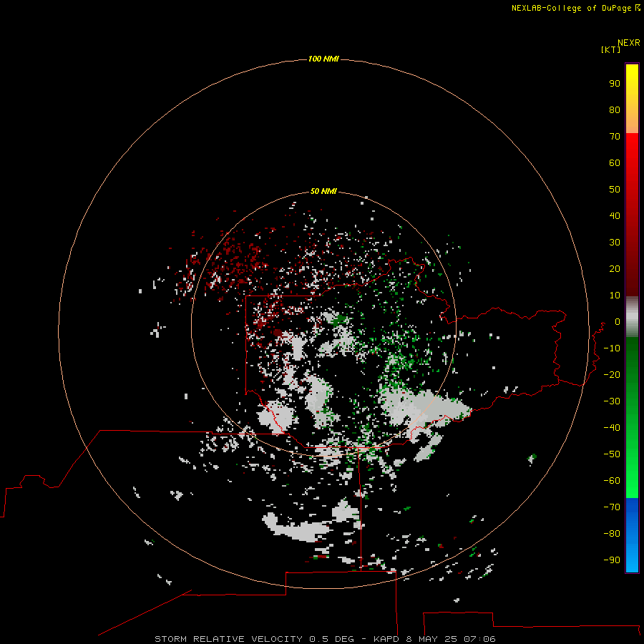Click the -70 value on velocity scale
The width and height of the screenshot is (644, 644).
coord(612,507)
